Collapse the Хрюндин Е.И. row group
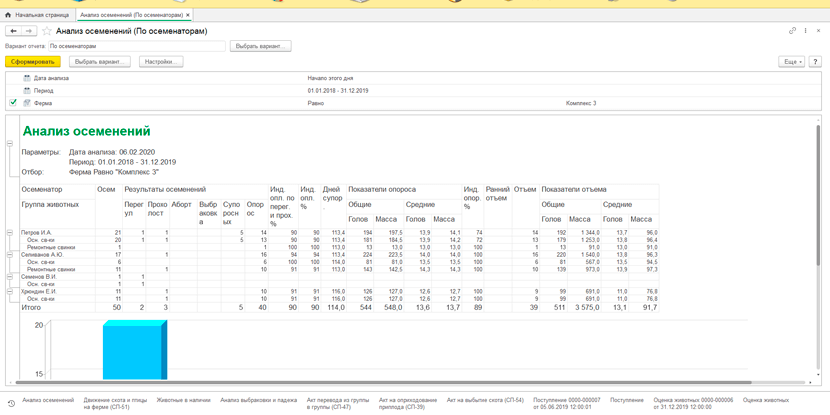The width and height of the screenshot is (830, 415). tap(9, 292)
